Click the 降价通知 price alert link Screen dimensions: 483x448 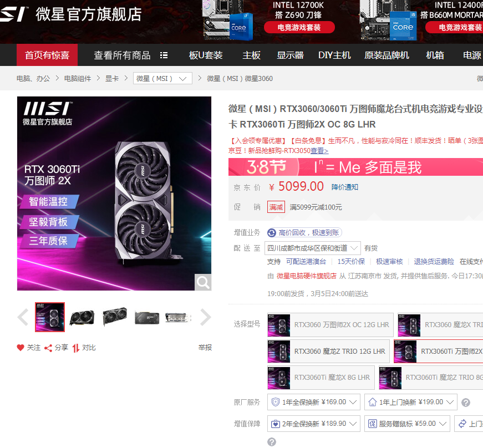coord(345,187)
